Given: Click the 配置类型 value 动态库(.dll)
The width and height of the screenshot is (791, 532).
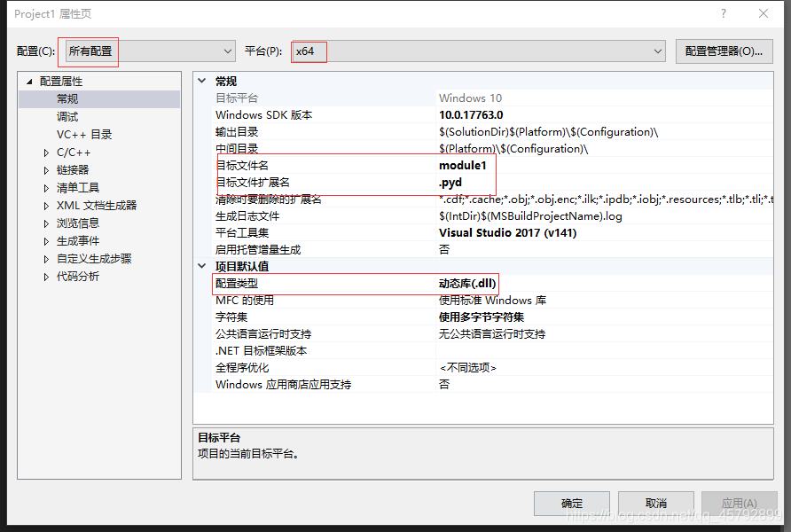Looking at the screenshot, I should click(x=467, y=284).
